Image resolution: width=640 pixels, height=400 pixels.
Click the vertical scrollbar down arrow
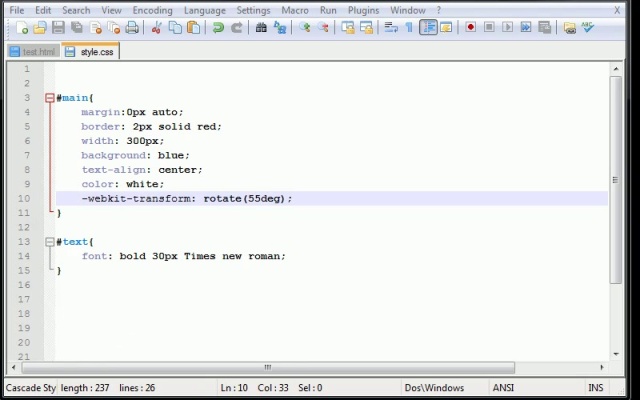click(x=616, y=354)
